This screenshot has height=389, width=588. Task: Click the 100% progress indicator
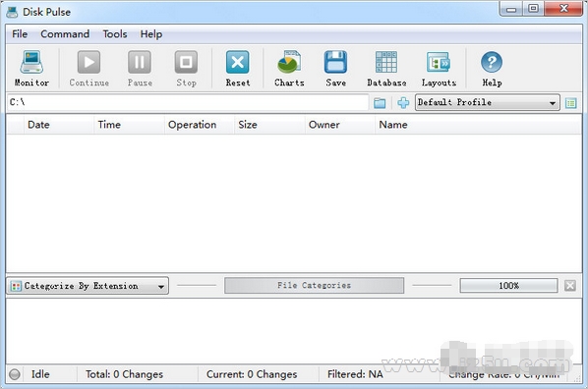[x=508, y=286]
